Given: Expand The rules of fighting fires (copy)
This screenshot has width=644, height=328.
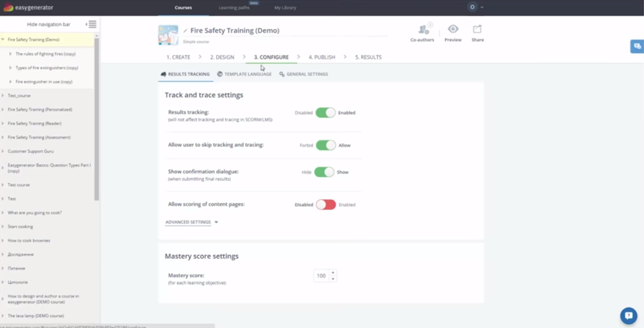Looking at the screenshot, I should (10, 54).
